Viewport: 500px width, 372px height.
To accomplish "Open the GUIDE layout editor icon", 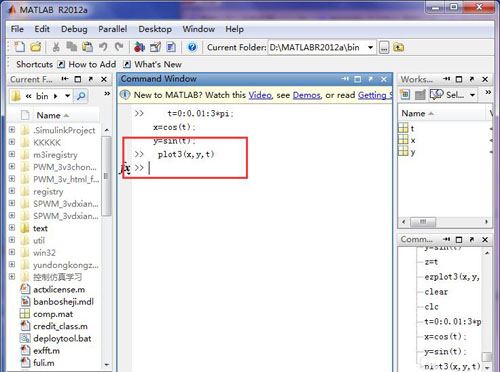I will pyautogui.click(x=155, y=47).
